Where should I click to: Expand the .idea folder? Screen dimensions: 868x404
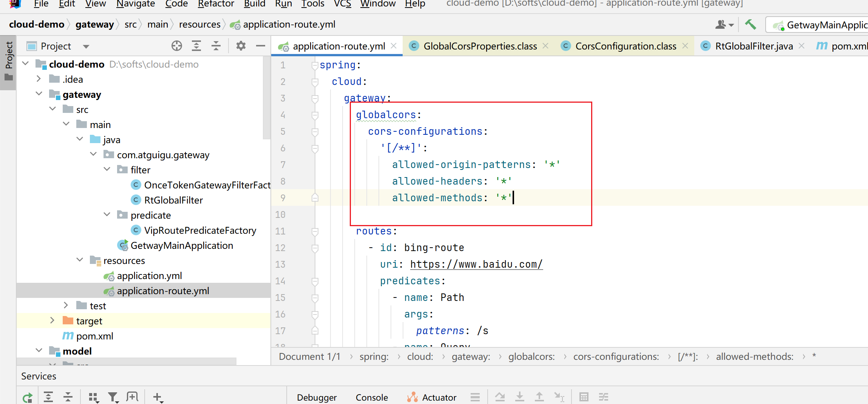39,79
